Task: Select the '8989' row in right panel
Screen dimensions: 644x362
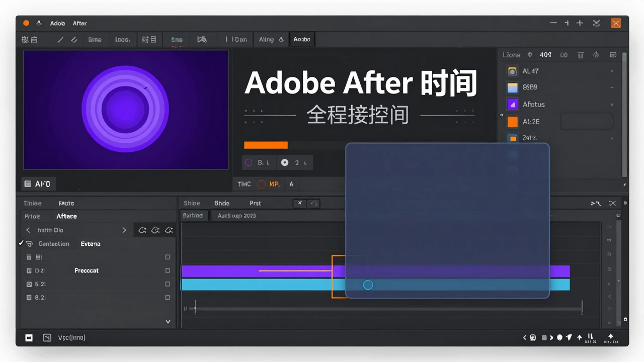Action: click(559, 87)
